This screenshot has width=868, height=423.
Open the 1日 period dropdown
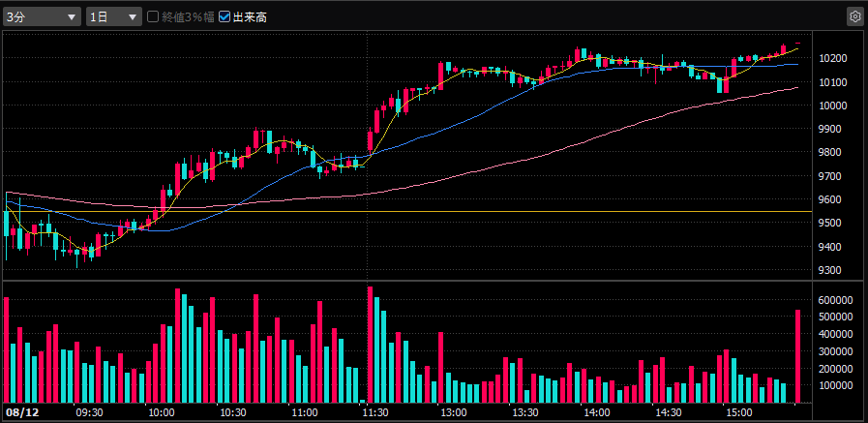tap(114, 17)
